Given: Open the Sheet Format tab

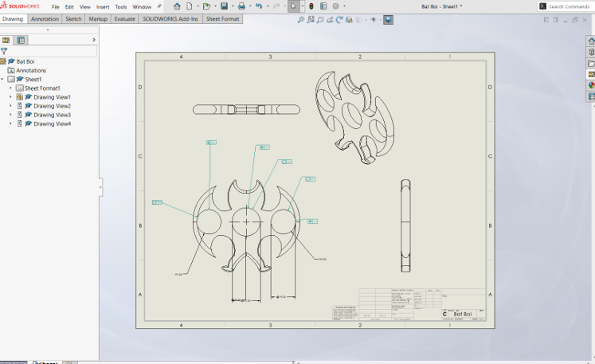Looking at the screenshot, I should (221, 18).
